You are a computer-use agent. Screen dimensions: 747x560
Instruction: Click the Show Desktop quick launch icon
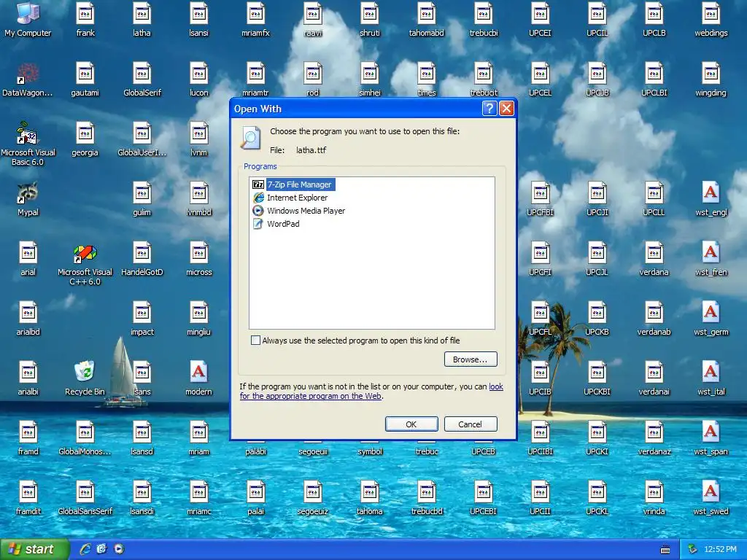pos(101,549)
